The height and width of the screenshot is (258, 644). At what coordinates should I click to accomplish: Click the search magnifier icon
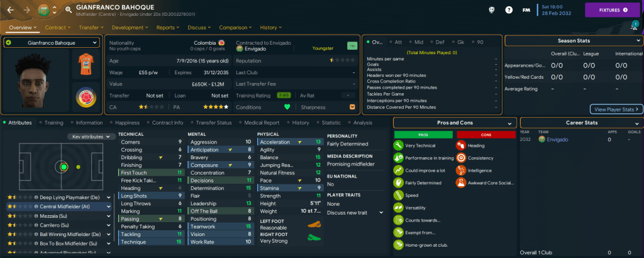[68, 10]
